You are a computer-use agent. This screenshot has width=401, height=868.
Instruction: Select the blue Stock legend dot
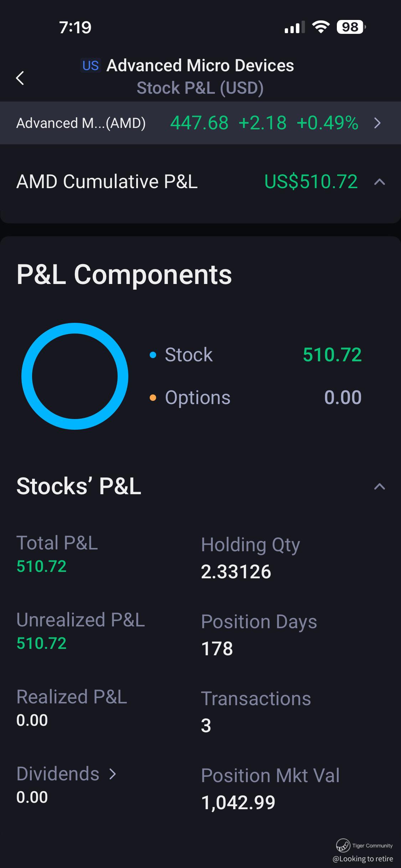(x=153, y=355)
